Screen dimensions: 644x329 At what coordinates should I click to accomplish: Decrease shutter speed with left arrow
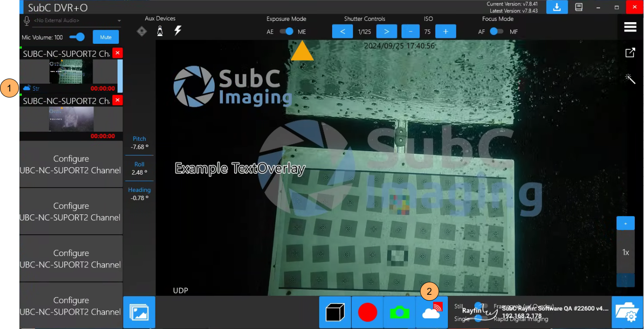coord(343,31)
